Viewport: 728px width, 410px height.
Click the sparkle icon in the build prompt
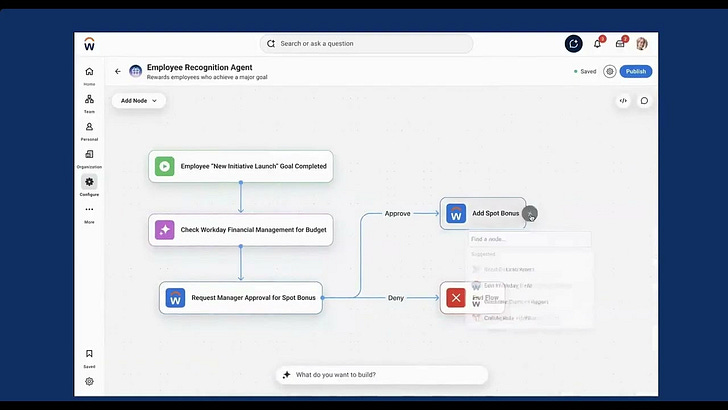pyautogui.click(x=286, y=375)
